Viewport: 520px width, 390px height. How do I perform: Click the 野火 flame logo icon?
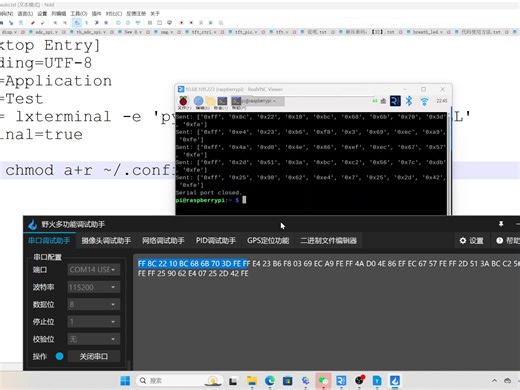tap(32, 225)
